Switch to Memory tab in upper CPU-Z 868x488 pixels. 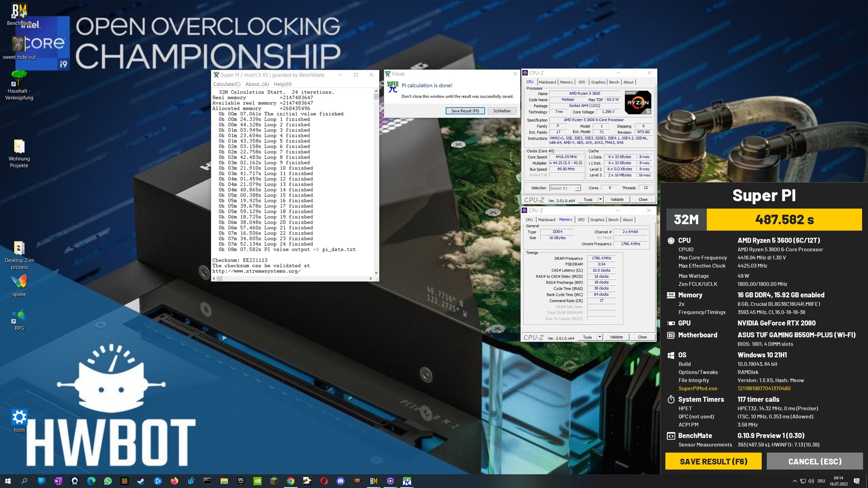click(566, 82)
